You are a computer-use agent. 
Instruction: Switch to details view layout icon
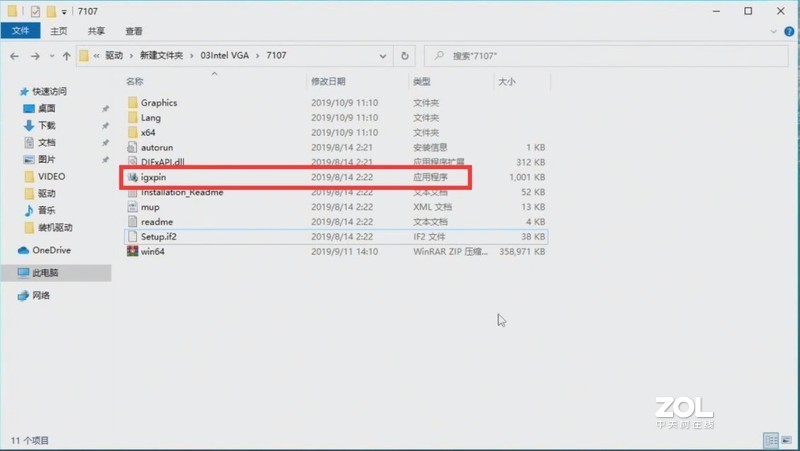tap(770, 440)
